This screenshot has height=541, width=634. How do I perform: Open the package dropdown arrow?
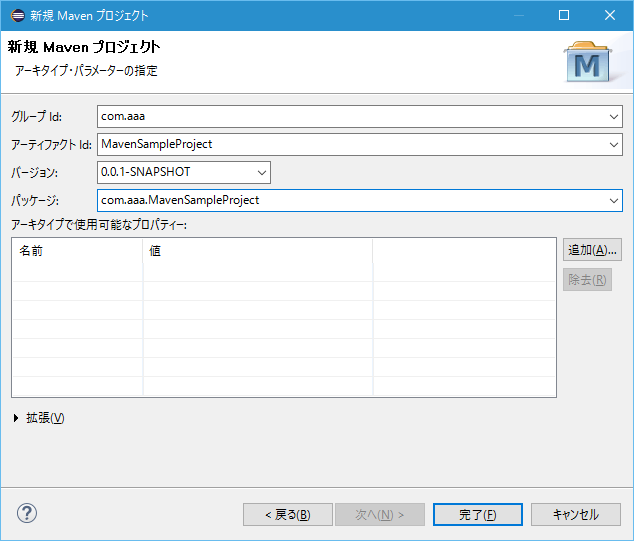pyautogui.click(x=613, y=201)
